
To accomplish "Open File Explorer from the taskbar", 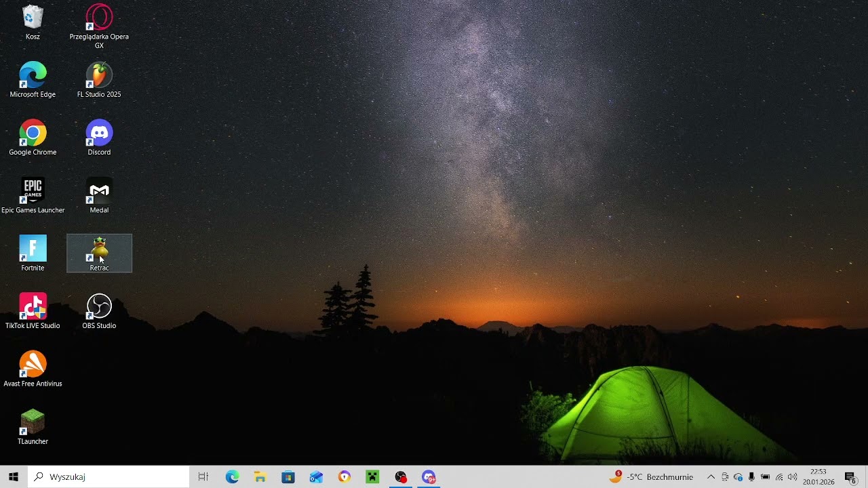I will [260, 476].
